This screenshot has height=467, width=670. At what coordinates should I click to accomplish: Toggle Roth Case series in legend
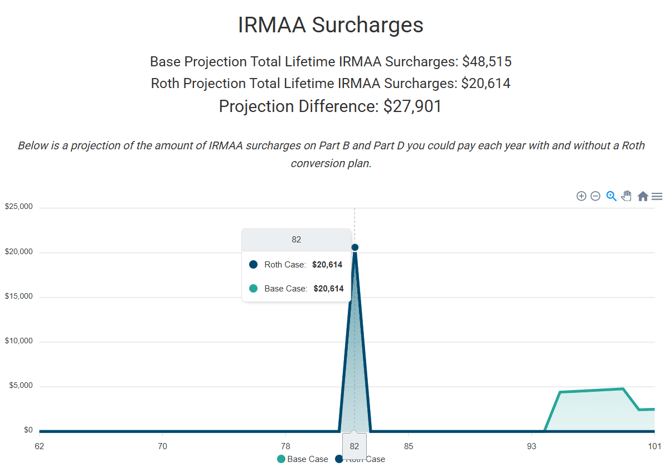click(x=366, y=459)
